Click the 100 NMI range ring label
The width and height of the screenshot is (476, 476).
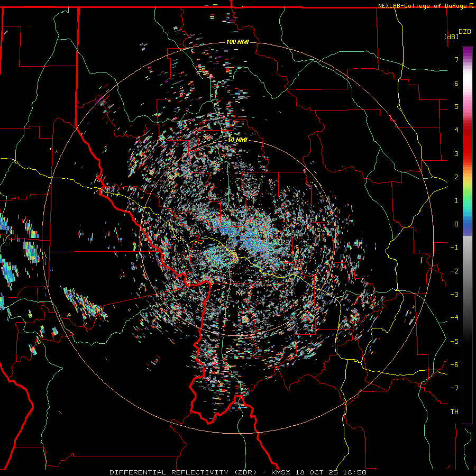(x=237, y=42)
